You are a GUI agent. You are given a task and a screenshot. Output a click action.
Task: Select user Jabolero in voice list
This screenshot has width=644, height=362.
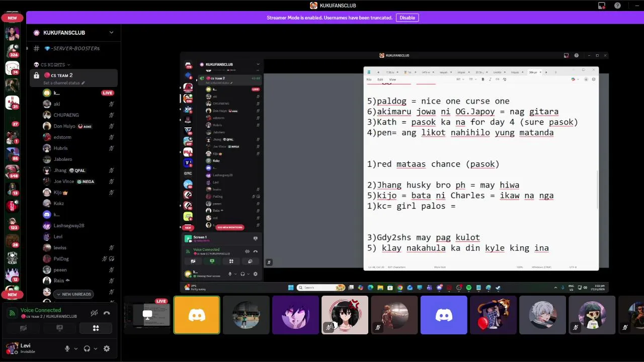(78, 159)
